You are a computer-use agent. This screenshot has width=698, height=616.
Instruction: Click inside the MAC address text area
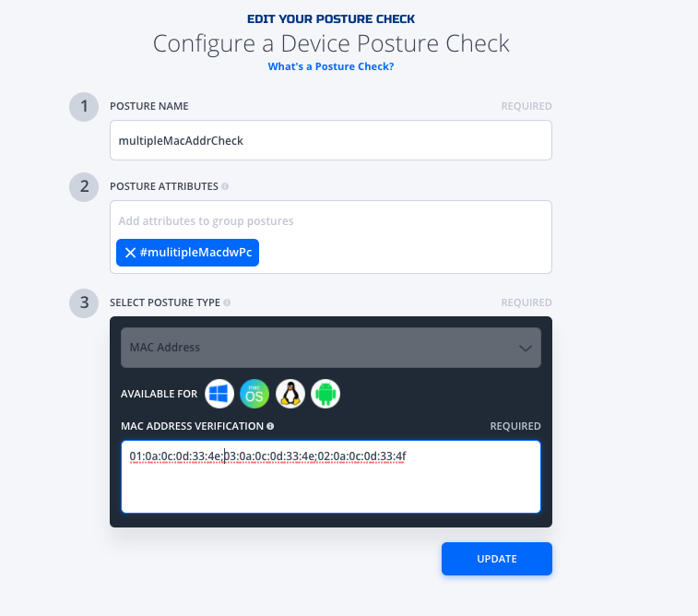(331, 477)
